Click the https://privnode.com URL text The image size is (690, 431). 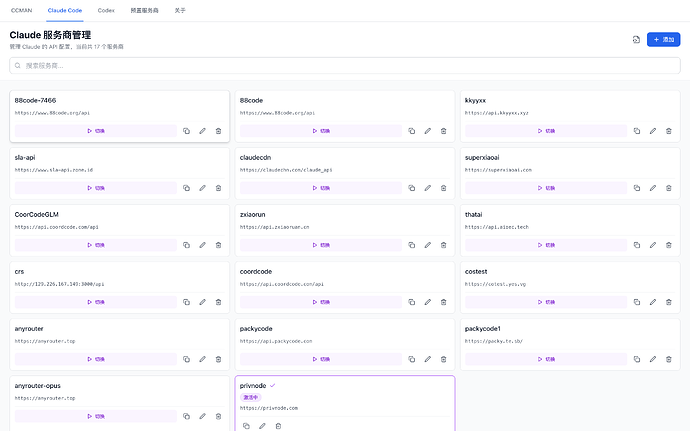coord(269,408)
